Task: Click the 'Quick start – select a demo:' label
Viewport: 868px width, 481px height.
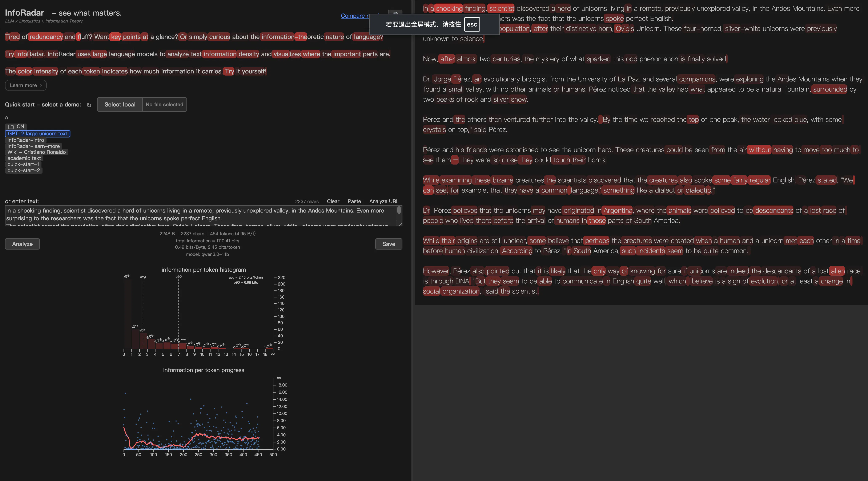Action: pyautogui.click(x=43, y=104)
